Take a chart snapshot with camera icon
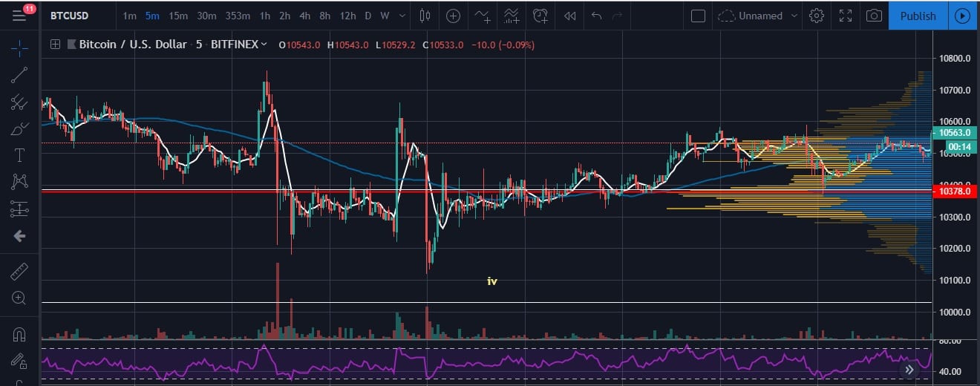 pos(875,16)
